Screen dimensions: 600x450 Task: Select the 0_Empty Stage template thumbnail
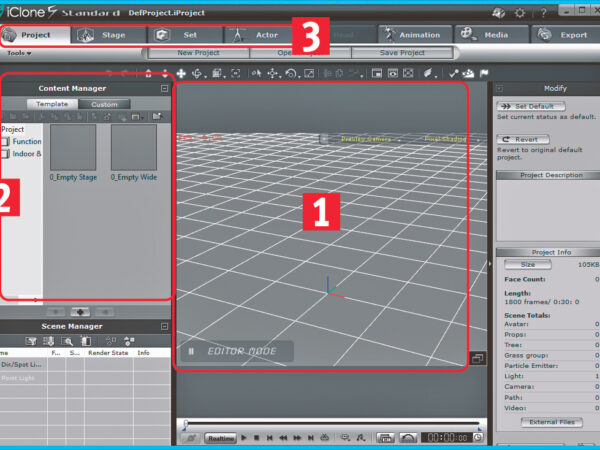click(x=73, y=147)
